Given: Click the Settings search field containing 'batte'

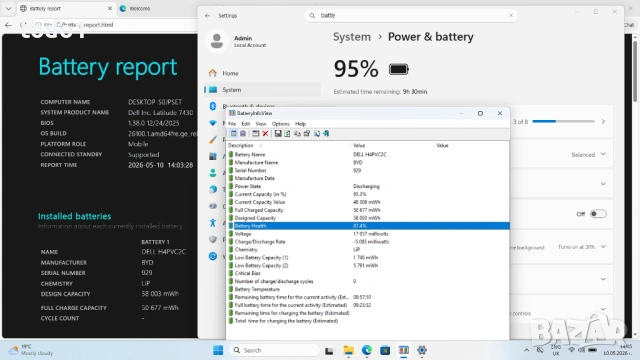Looking at the screenshot, I should 411,16.
